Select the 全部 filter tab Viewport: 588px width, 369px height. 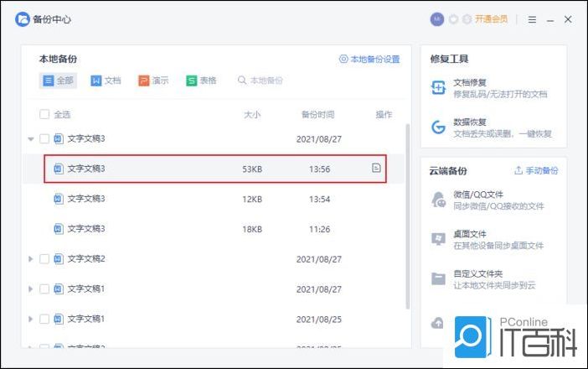[x=58, y=81]
